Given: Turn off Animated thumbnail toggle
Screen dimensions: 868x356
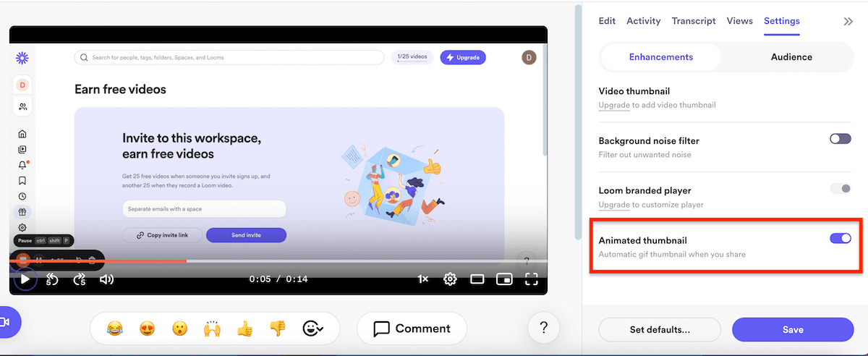Looking at the screenshot, I should [840, 238].
